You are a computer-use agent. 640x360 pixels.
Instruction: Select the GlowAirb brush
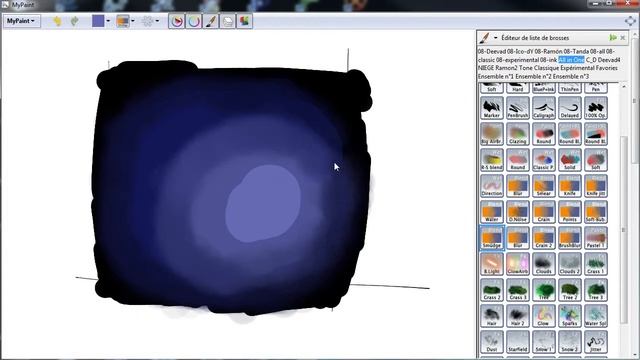click(518, 264)
